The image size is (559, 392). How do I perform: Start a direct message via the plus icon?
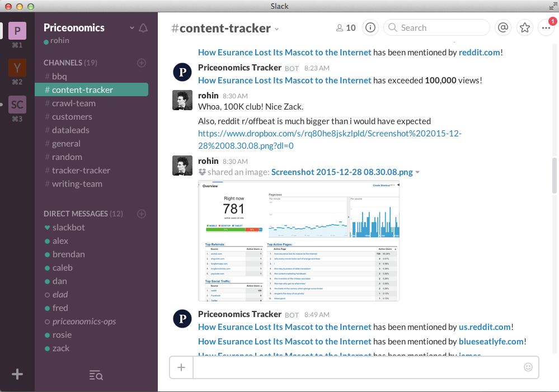(x=141, y=214)
